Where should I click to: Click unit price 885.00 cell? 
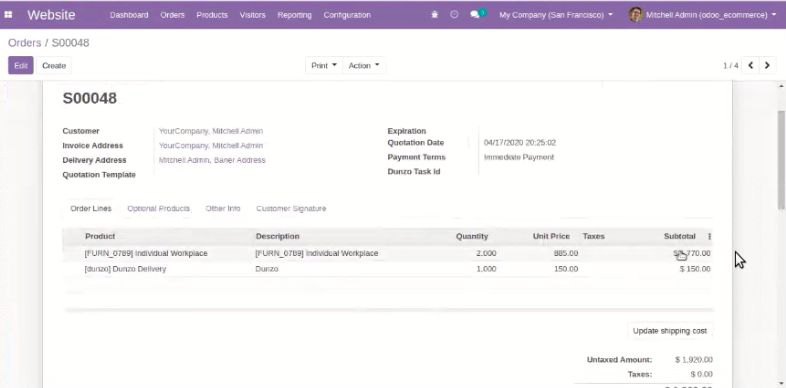pos(565,253)
